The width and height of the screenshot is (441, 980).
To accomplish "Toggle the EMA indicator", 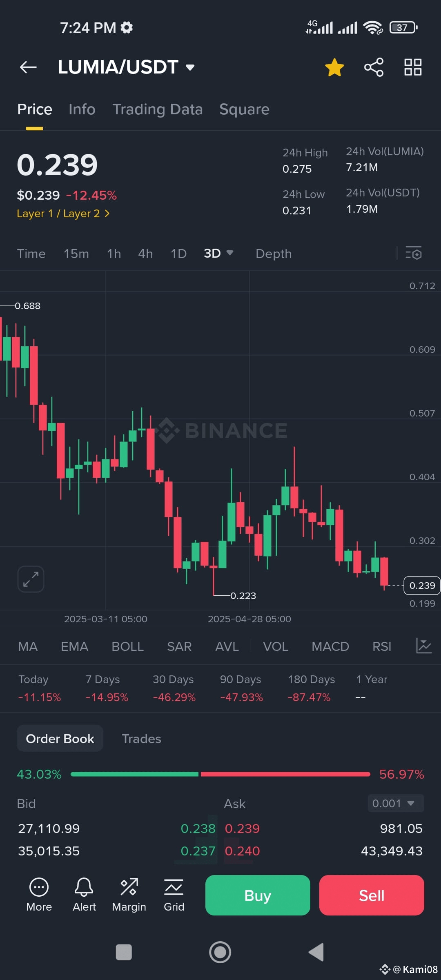I will (74, 646).
